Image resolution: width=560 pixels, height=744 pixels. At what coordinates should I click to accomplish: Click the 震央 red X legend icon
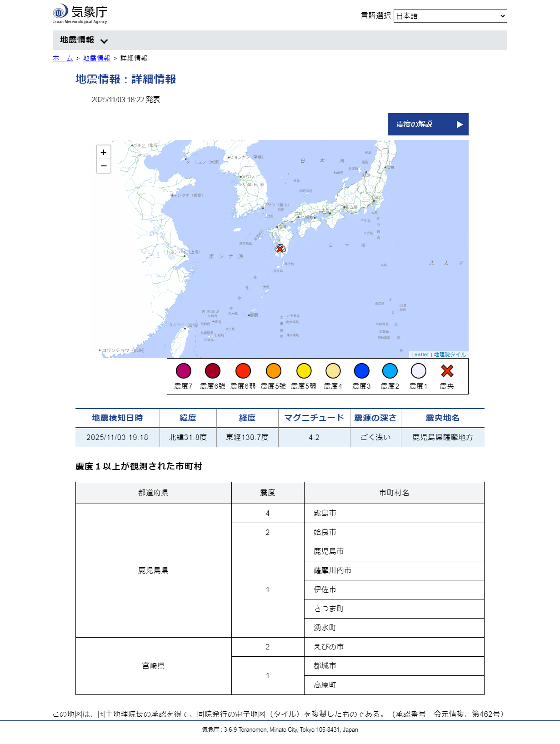click(447, 371)
